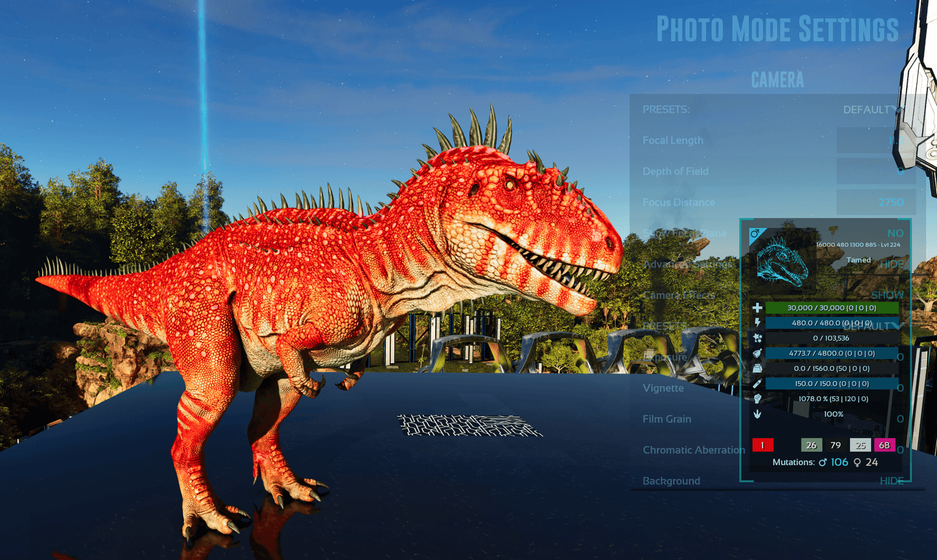Click the Vignette label
The height and width of the screenshot is (560, 937).
[x=663, y=388]
